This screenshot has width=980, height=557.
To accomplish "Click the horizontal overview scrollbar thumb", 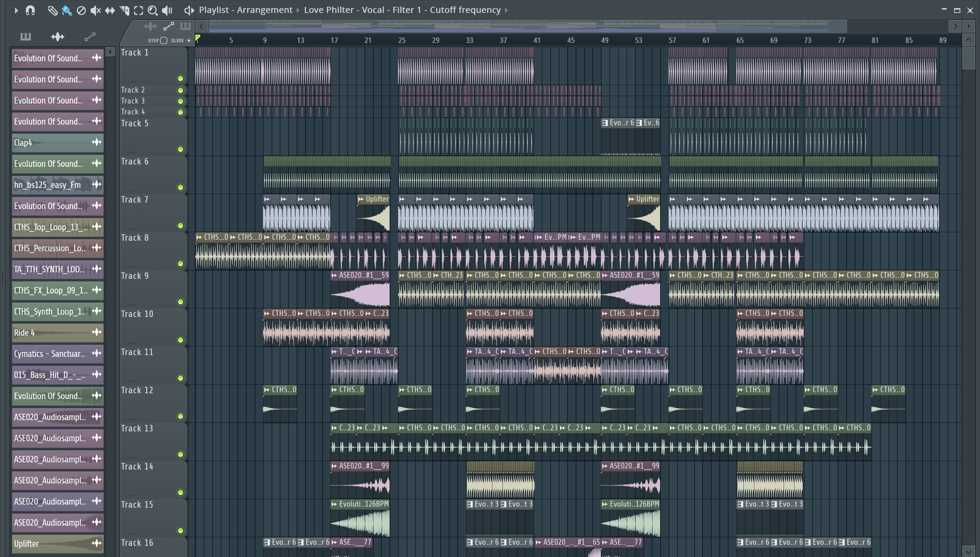I will point(527,27).
